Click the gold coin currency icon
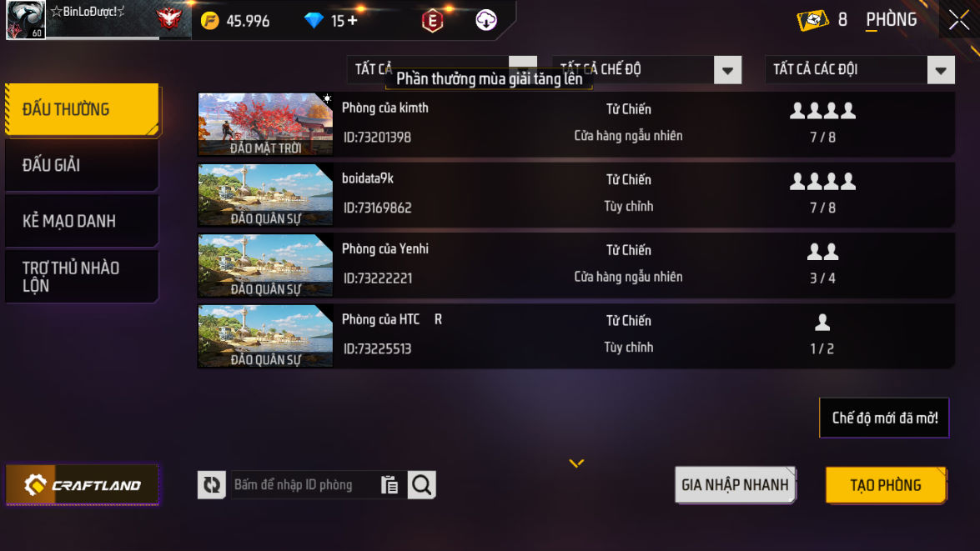 pyautogui.click(x=210, y=21)
